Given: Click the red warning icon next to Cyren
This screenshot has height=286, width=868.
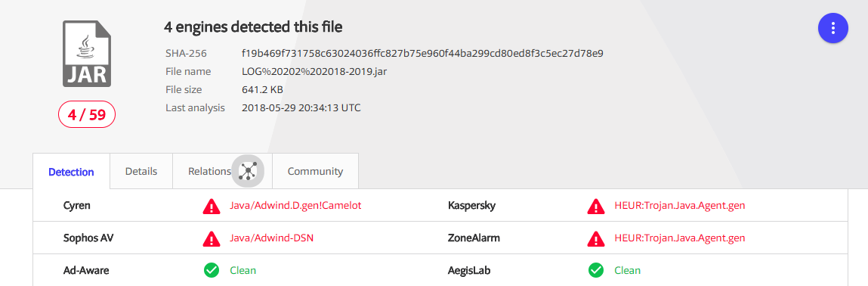Looking at the screenshot, I should click(212, 207).
